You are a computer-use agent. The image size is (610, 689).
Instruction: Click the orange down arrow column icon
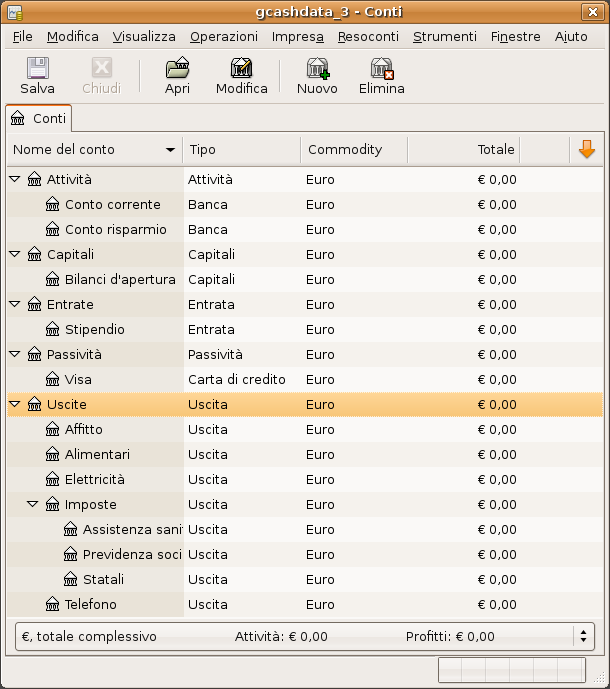(587, 149)
